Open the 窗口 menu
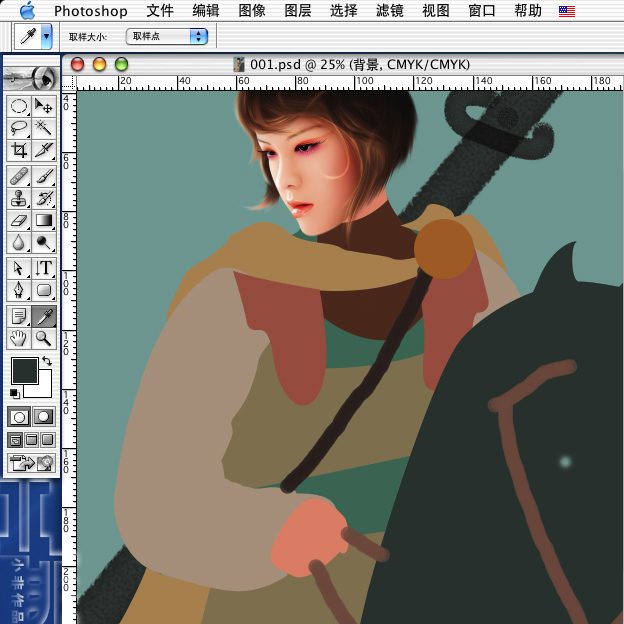 pyautogui.click(x=482, y=11)
